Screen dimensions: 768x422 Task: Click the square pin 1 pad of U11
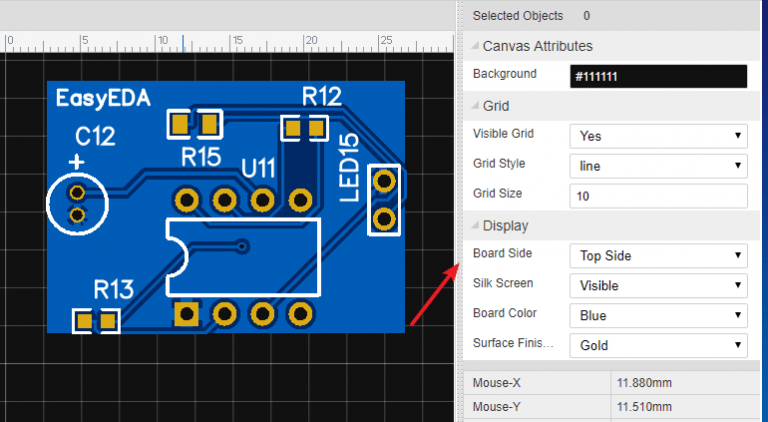tap(186, 315)
